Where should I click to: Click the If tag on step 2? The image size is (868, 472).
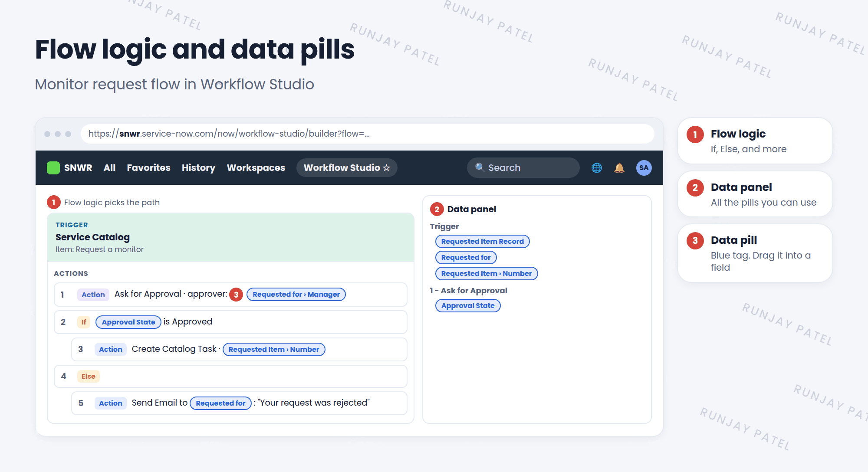click(x=83, y=322)
